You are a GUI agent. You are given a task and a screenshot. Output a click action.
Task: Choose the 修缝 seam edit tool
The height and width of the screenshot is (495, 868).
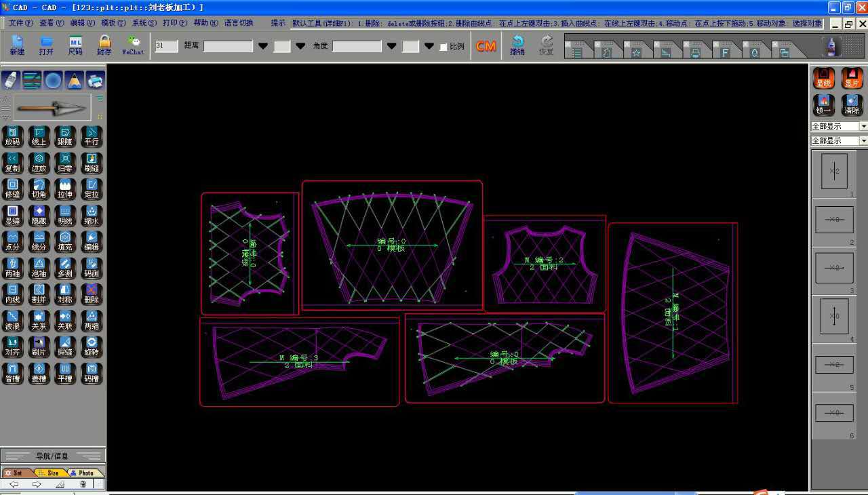[x=12, y=189]
